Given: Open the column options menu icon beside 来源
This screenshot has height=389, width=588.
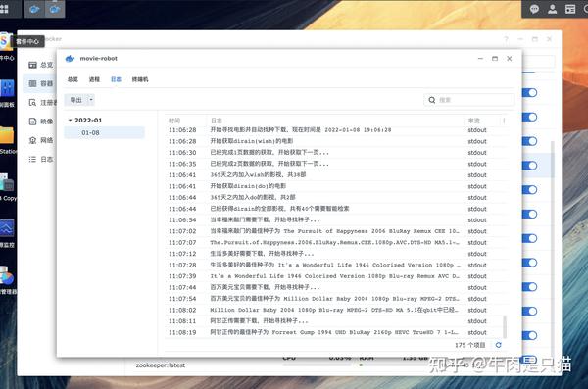Looking at the screenshot, I should [x=504, y=121].
